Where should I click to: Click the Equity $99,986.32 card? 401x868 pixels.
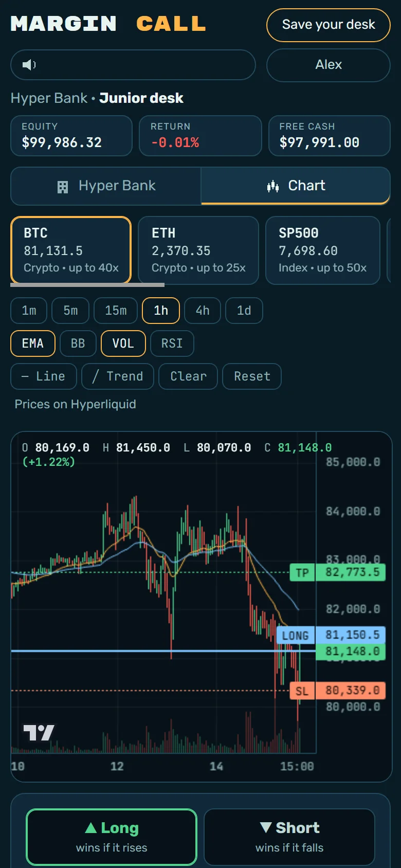click(71, 136)
